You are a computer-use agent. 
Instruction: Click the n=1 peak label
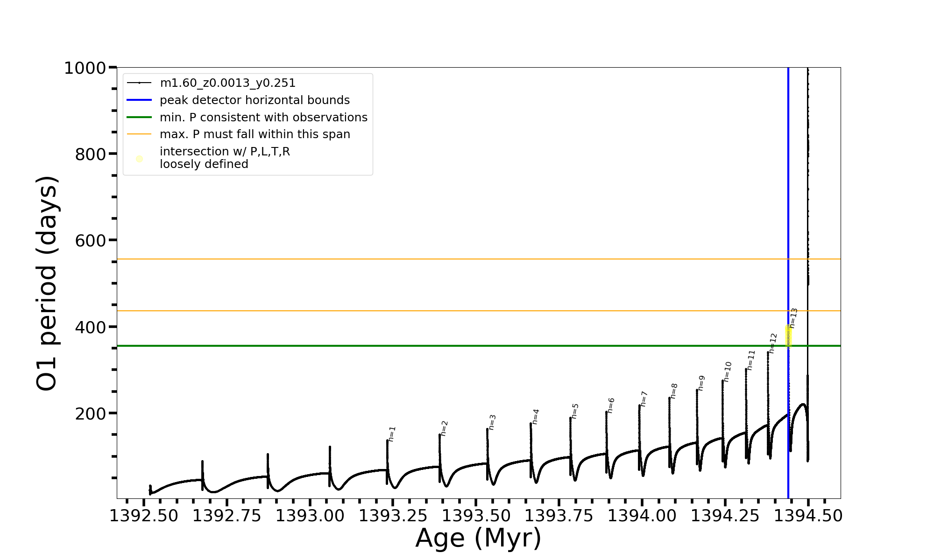pos(392,434)
